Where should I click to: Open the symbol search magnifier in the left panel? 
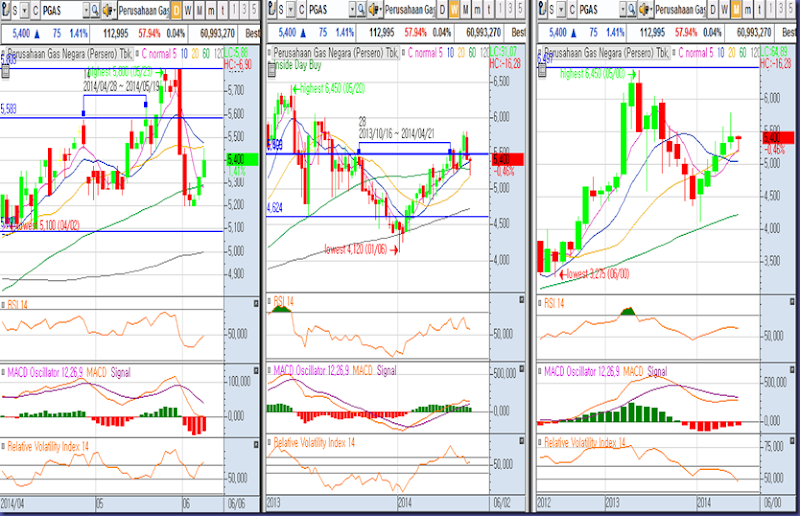(95, 9)
